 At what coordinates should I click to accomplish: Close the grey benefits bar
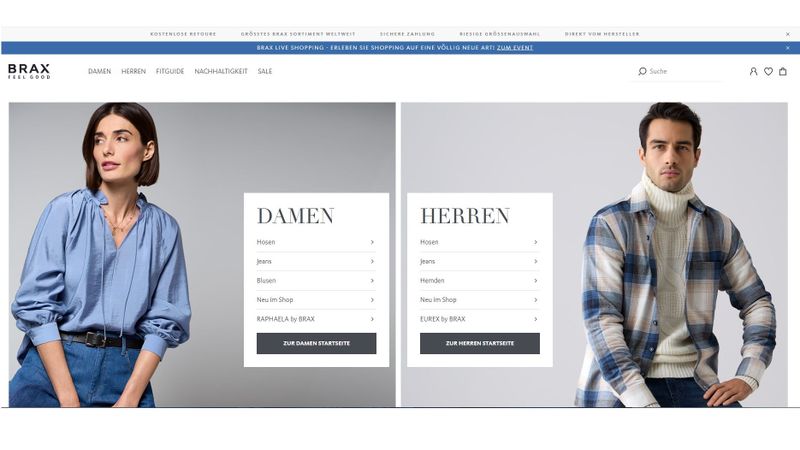click(x=787, y=34)
